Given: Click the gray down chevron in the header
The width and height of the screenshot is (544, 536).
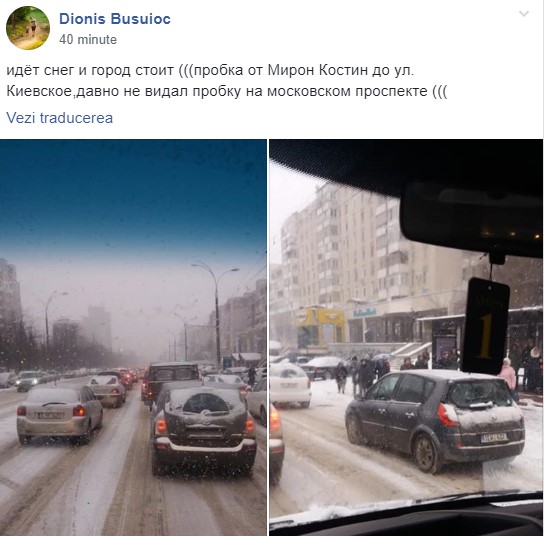Looking at the screenshot, I should click(524, 14).
